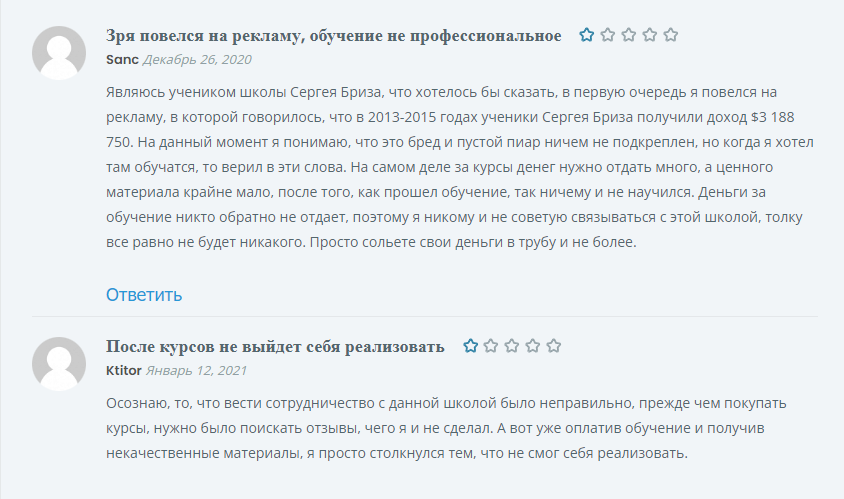844x499 pixels.
Task: Click the username Sanc
Action: (x=123, y=59)
